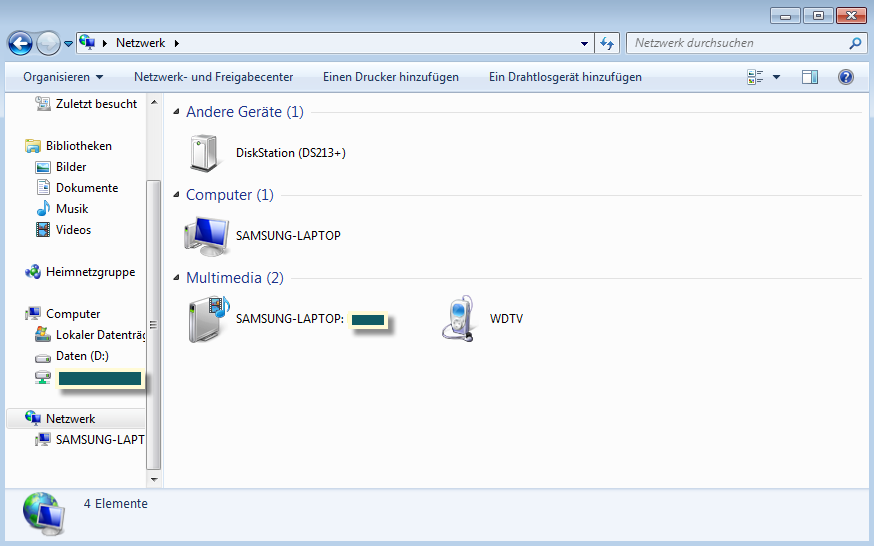
Task: Click the network drive icon in sidebar
Action: (x=43, y=378)
